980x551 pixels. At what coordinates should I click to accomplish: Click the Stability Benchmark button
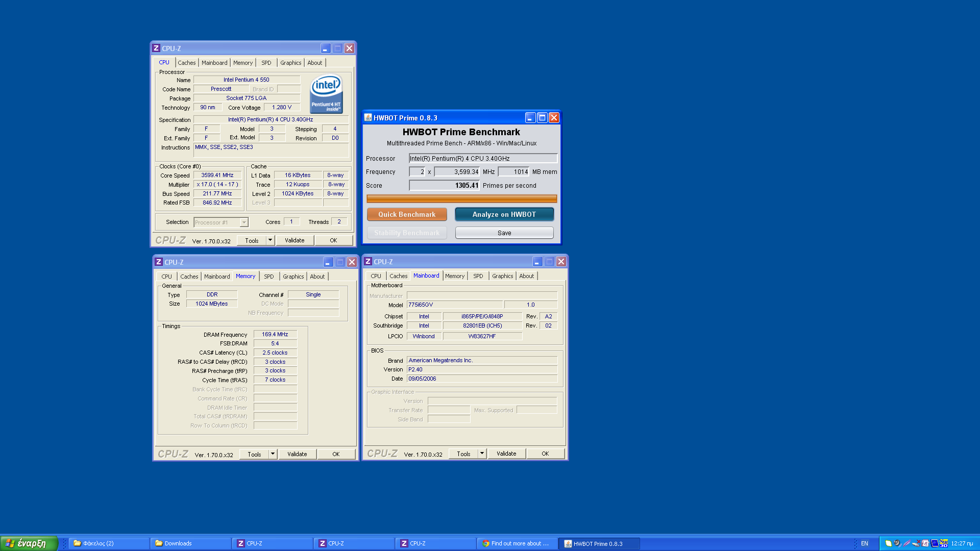[x=407, y=233]
